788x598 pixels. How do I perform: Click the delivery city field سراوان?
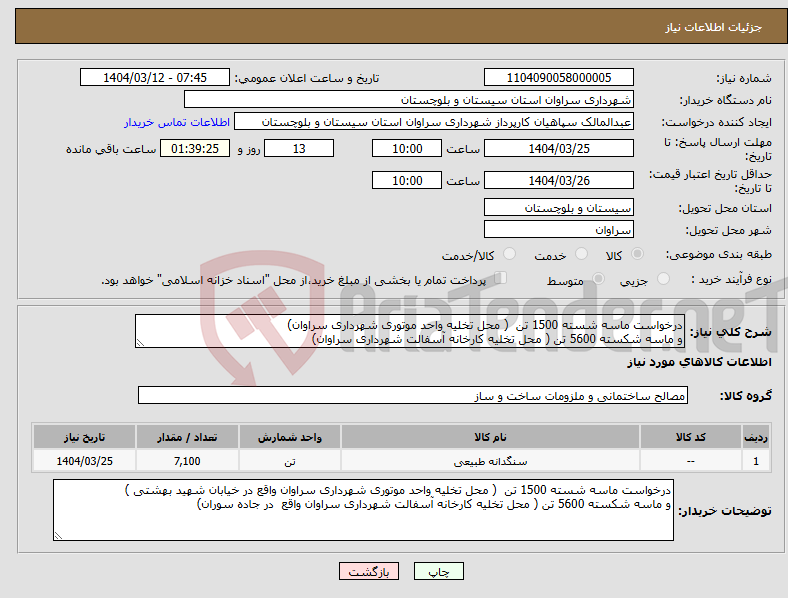[x=559, y=229]
